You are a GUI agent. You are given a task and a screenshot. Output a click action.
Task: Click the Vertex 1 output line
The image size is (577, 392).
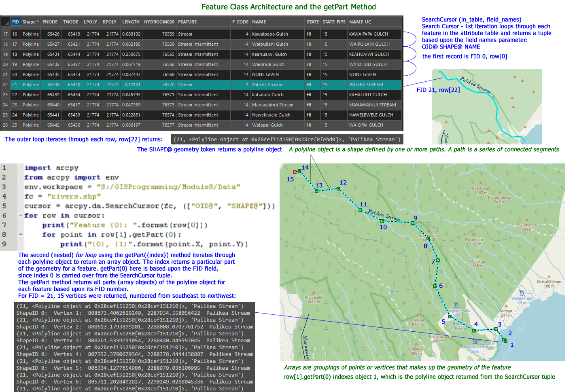click(x=133, y=313)
